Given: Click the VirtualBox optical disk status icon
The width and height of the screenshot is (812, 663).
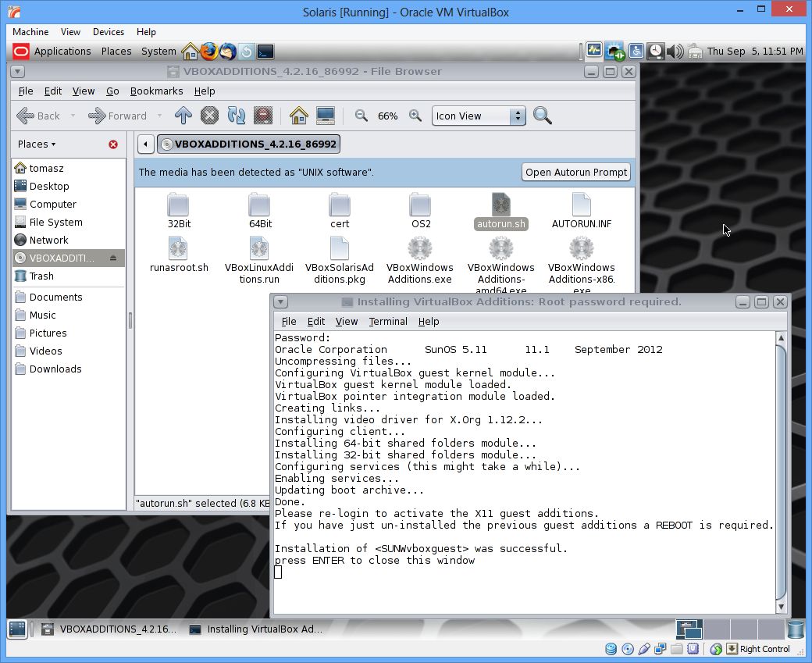Looking at the screenshot, I should [x=628, y=648].
